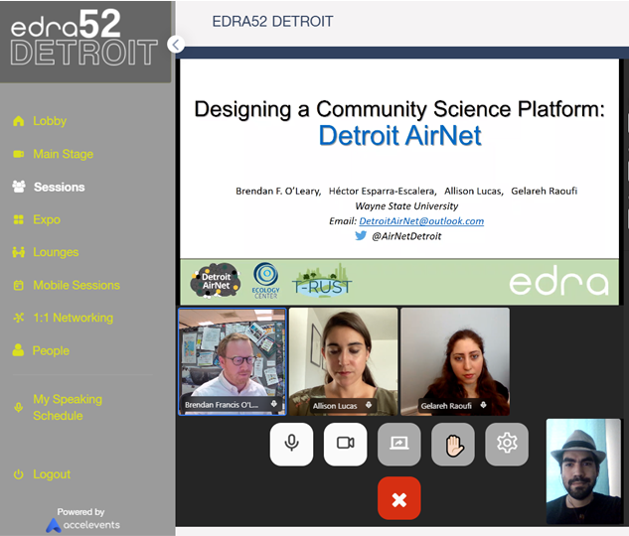
Task: Open Lounges page
Action: click(56, 252)
